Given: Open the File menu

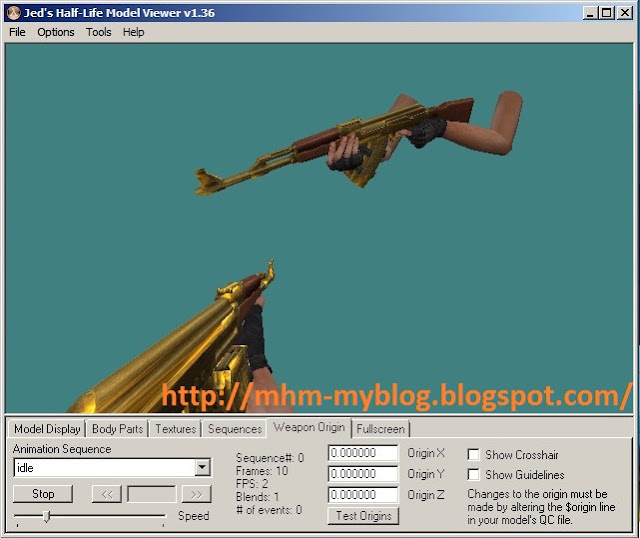Looking at the screenshot, I should (17, 32).
